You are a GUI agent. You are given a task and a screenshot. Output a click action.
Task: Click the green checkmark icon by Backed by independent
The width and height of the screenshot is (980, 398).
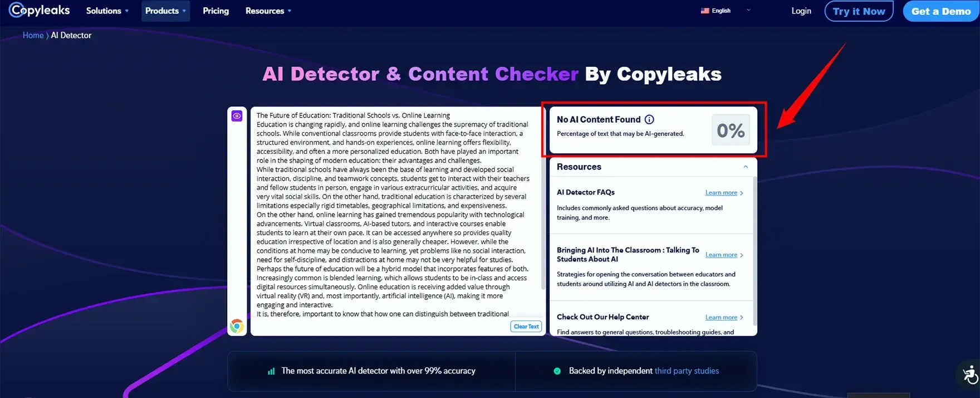coord(557,371)
